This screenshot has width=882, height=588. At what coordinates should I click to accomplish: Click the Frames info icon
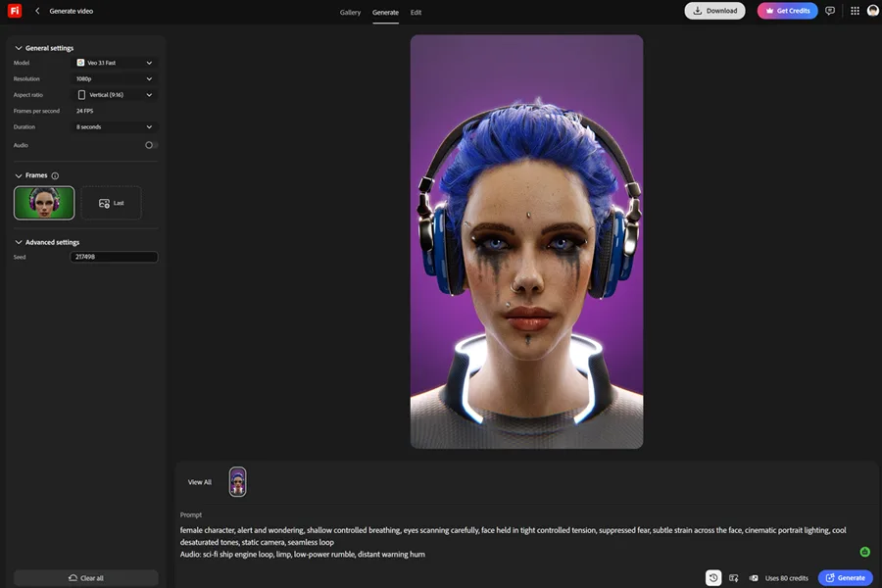[55, 175]
